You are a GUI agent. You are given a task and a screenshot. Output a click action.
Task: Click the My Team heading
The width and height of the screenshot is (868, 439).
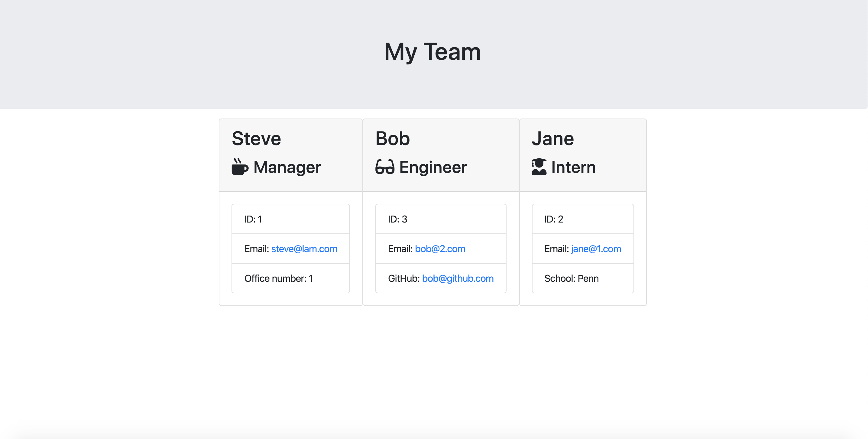(433, 52)
